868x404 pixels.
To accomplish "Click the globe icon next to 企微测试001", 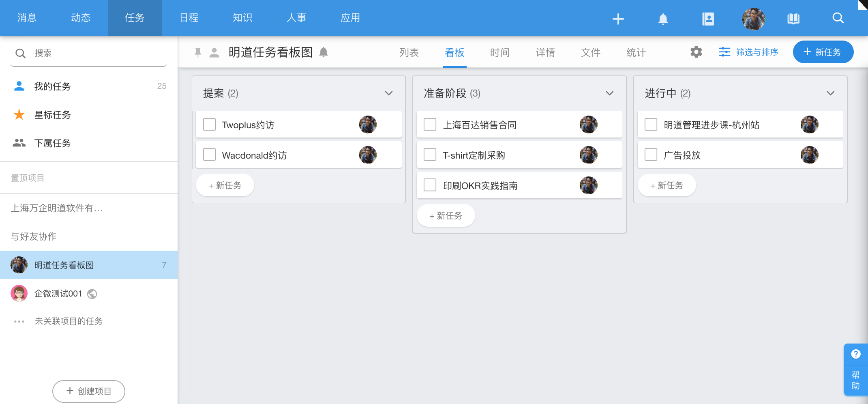I will point(92,294).
